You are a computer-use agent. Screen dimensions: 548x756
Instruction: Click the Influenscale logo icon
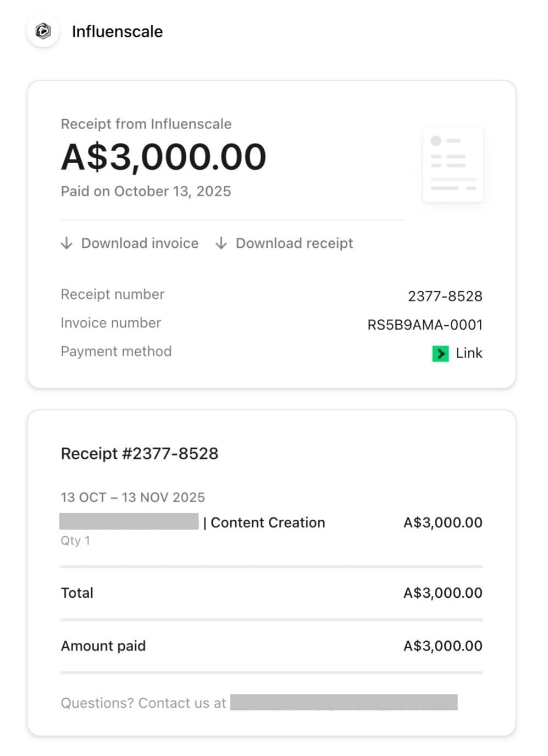pos(43,31)
